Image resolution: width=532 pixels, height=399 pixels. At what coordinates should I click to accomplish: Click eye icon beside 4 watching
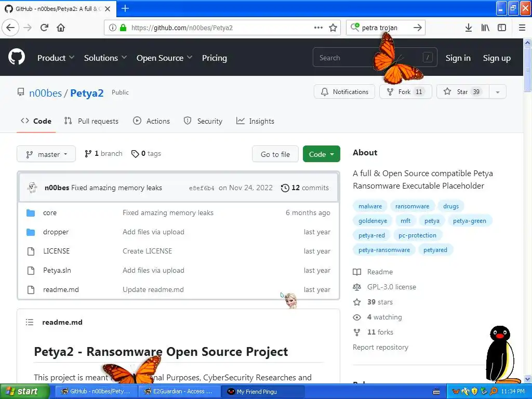click(357, 317)
